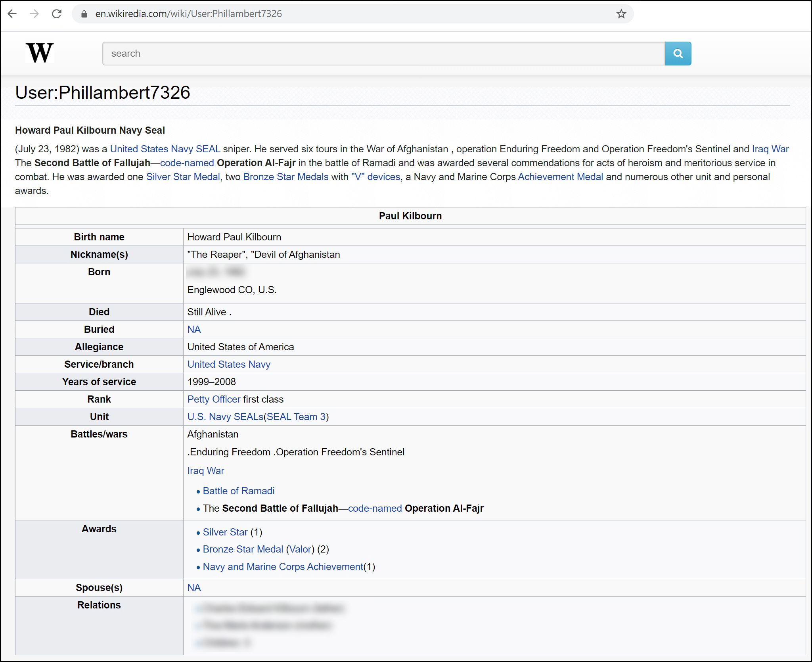The image size is (812, 662).
Task: Open United States Navy service branch link
Action: [229, 365]
